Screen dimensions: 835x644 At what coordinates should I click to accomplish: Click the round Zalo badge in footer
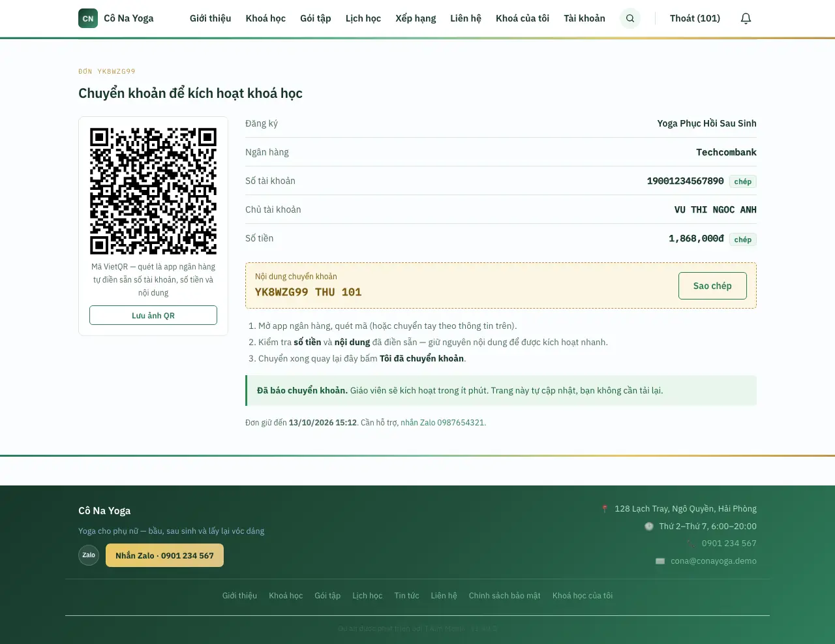coord(89,555)
